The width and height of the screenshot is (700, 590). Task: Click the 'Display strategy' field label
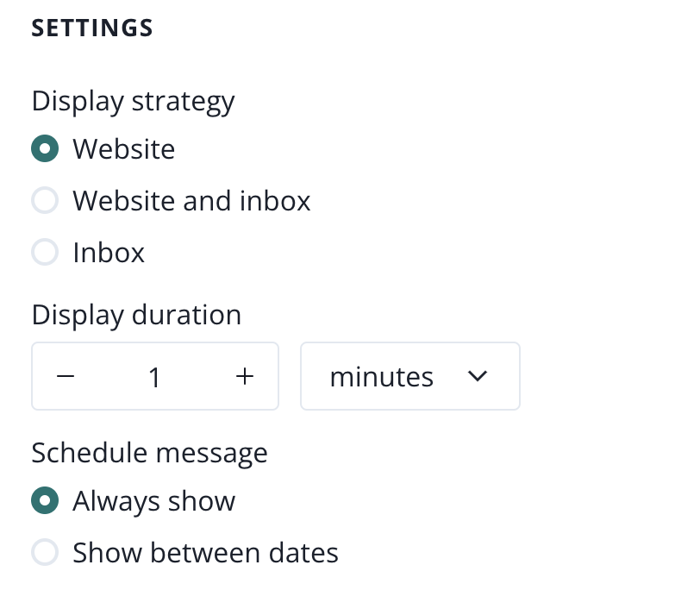pyautogui.click(x=134, y=101)
